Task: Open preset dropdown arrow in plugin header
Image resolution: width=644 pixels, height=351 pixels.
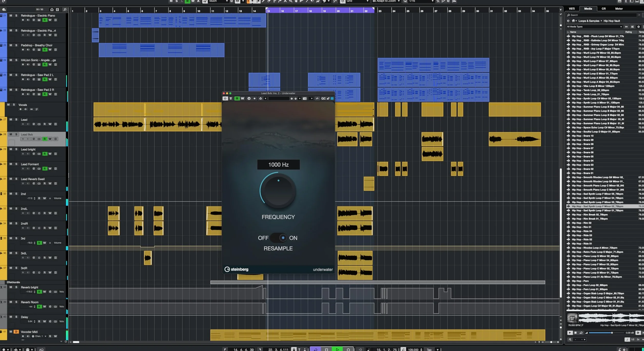Action: point(300,99)
